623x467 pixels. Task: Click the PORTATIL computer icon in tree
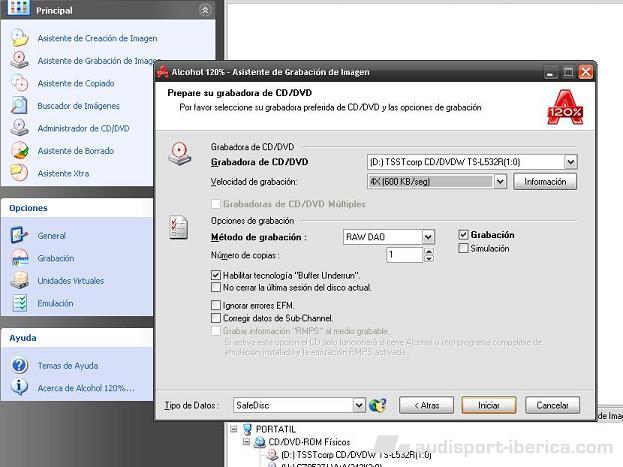coord(247,429)
